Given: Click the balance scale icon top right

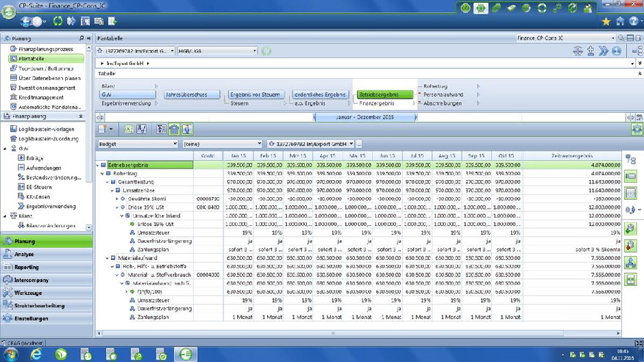Looking at the screenshot, I should pos(578,51).
